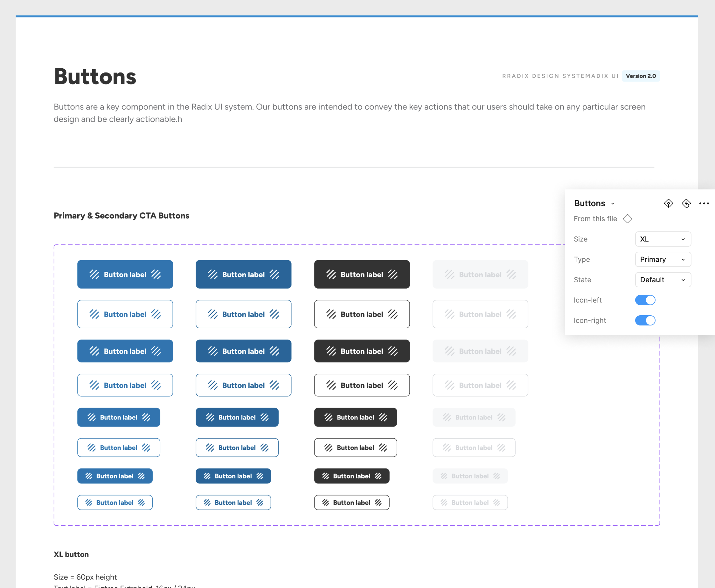Image resolution: width=715 pixels, height=588 pixels.
Task: Select the Buttons page heading
Action: coord(95,77)
